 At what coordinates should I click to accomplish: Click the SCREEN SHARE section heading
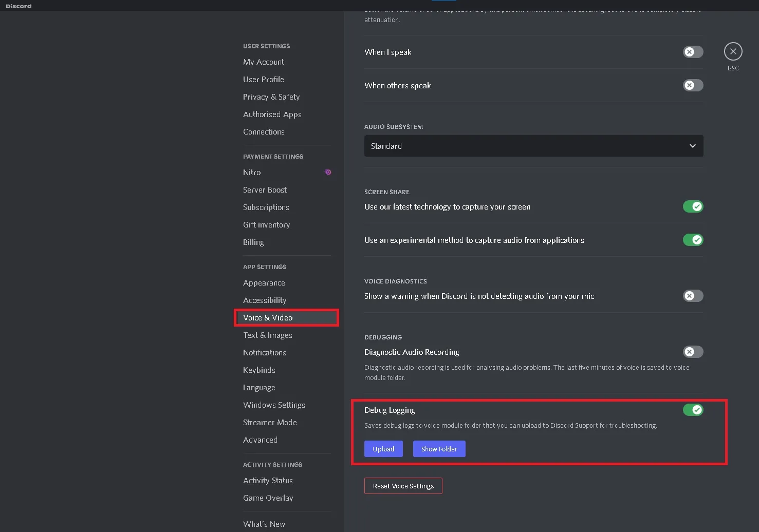(387, 192)
